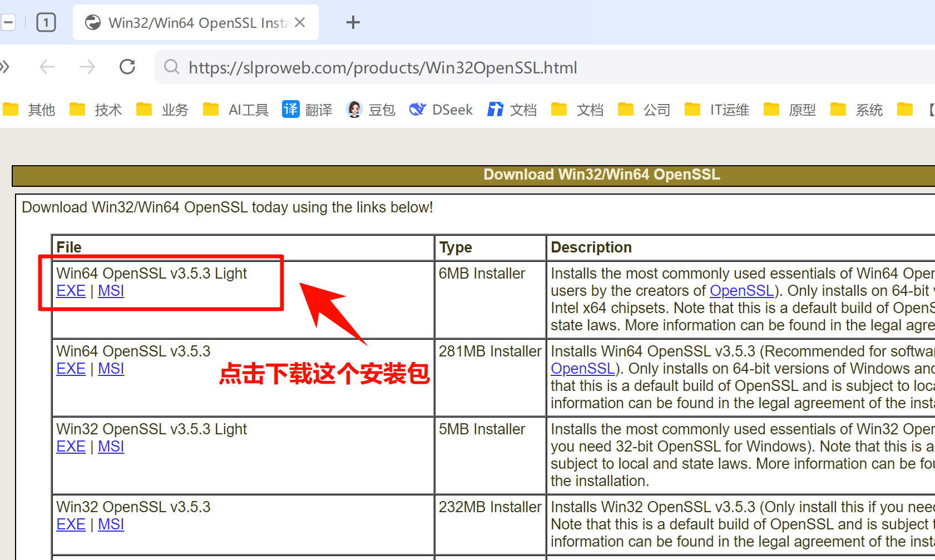Open the DSeek bookmark
Viewport: 935px width, 560px height.
click(x=441, y=110)
